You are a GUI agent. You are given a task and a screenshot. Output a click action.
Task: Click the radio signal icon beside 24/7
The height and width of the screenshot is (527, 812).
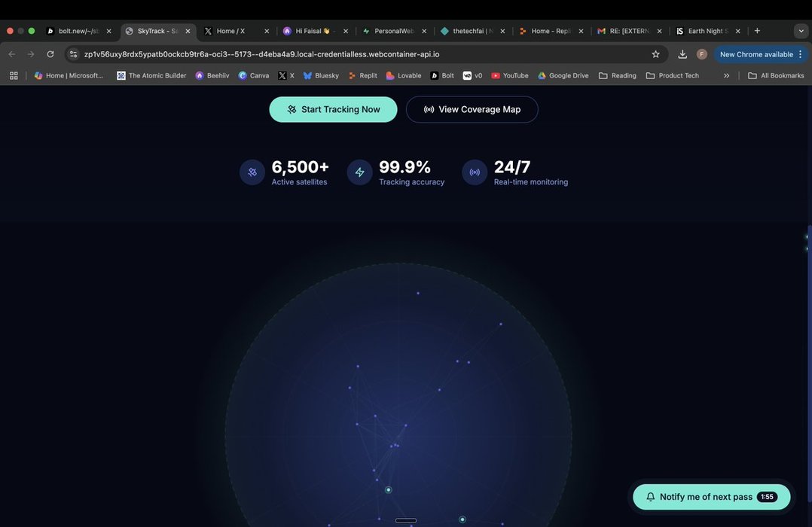[x=475, y=172]
